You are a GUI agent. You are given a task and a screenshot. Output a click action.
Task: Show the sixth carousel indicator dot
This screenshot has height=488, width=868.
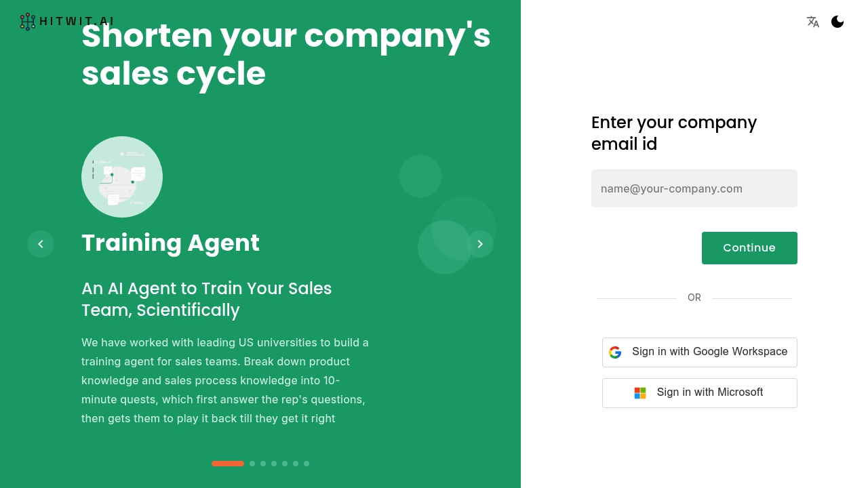point(296,464)
